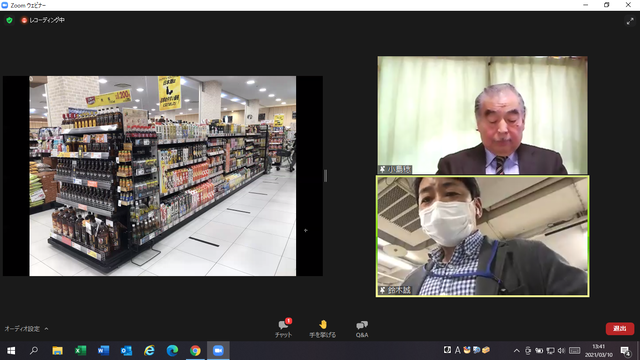This screenshot has height=360, width=640.
Task: Open Excel from the taskbar
Action: tap(80, 351)
